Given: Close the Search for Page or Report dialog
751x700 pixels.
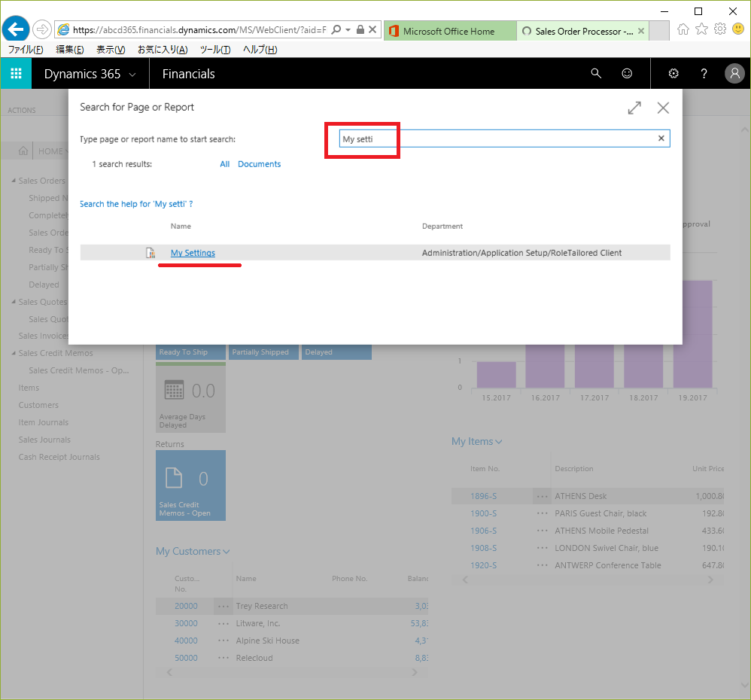Looking at the screenshot, I should click(663, 108).
